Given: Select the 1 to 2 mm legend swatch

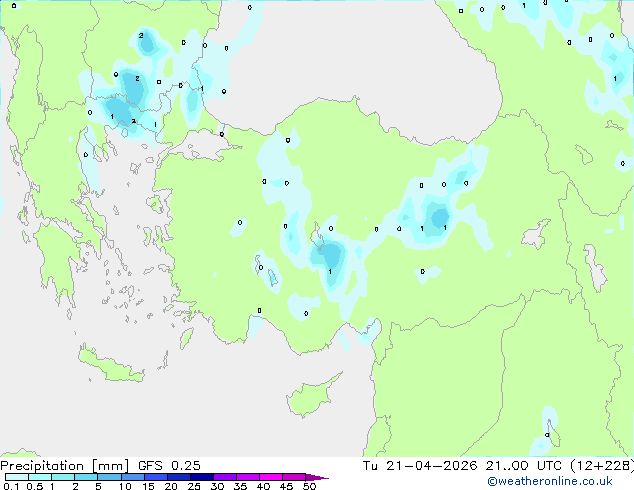Looking at the screenshot, I should [x=63, y=477].
